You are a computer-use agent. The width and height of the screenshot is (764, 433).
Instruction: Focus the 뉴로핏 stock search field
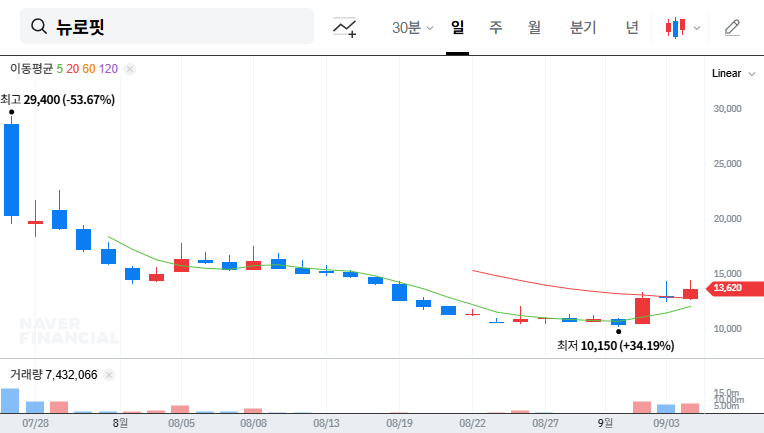[167, 26]
